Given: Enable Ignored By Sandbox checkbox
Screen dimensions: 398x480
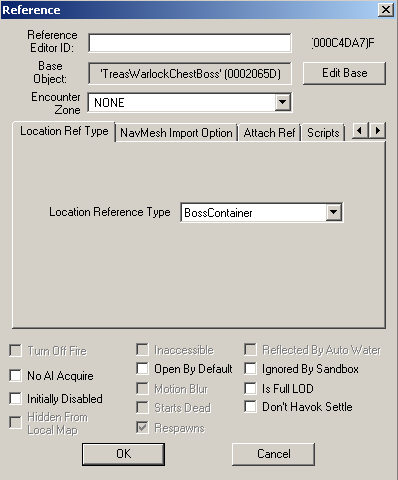Looking at the screenshot, I should click(250, 369).
